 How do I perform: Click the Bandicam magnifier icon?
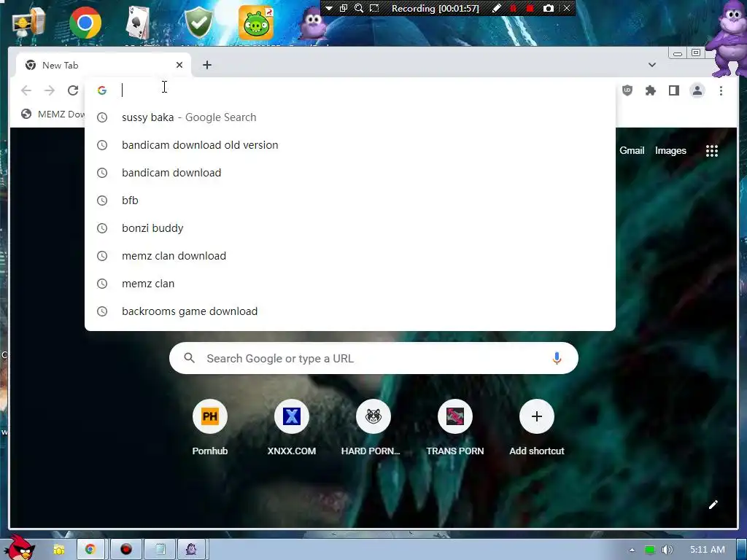tap(359, 8)
